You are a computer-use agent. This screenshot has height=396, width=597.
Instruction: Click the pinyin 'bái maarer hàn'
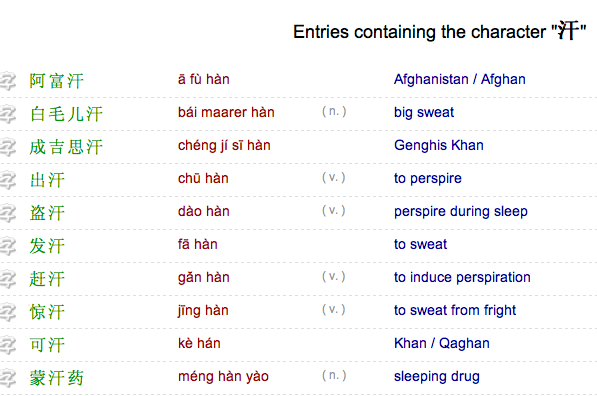coord(226,113)
